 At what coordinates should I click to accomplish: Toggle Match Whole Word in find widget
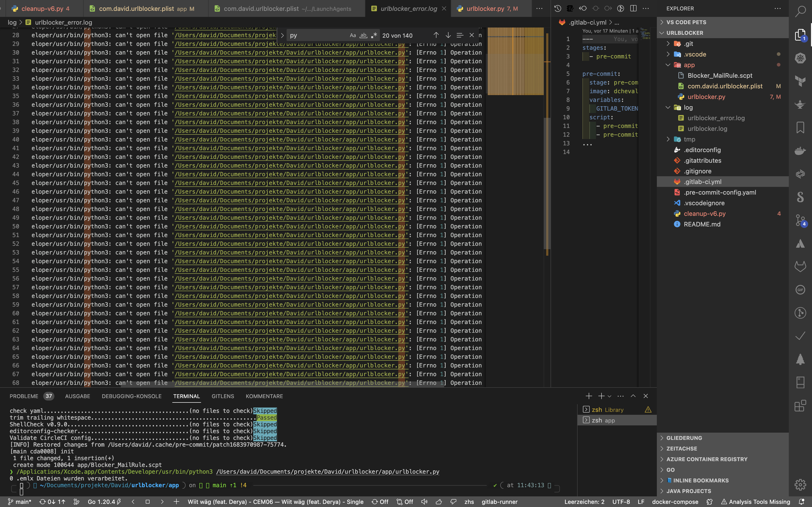[x=363, y=35]
